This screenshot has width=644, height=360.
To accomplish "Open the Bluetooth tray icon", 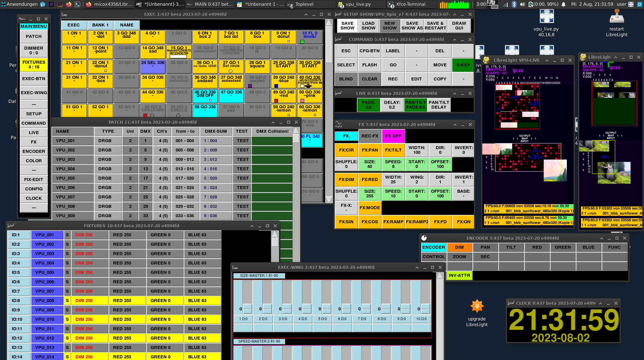I will (x=514, y=4).
